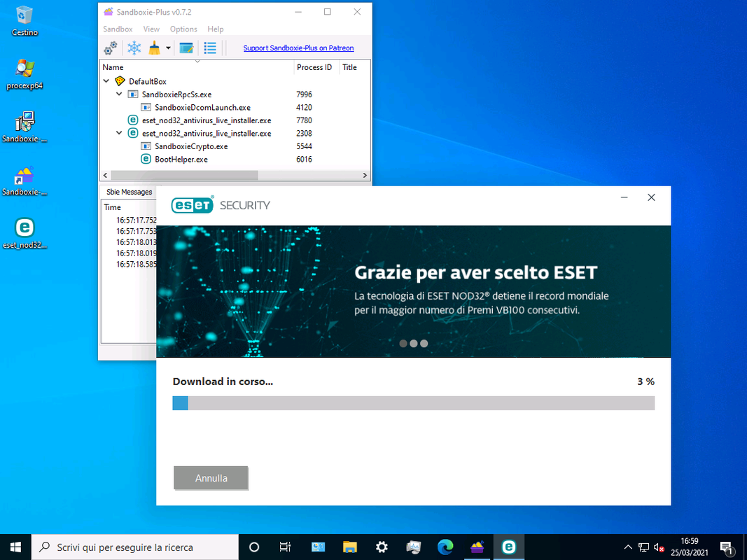Select the Sandboxie installer desktop icon

click(x=25, y=127)
